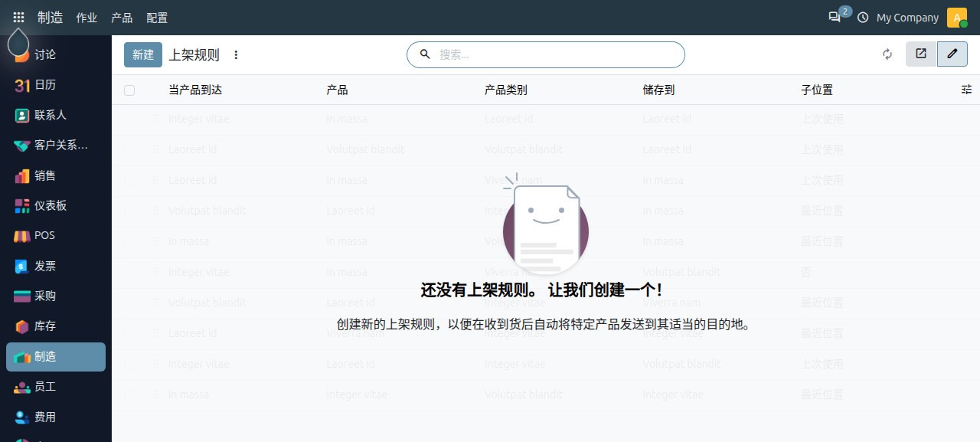Toggle the select-all header checkbox

129,90
